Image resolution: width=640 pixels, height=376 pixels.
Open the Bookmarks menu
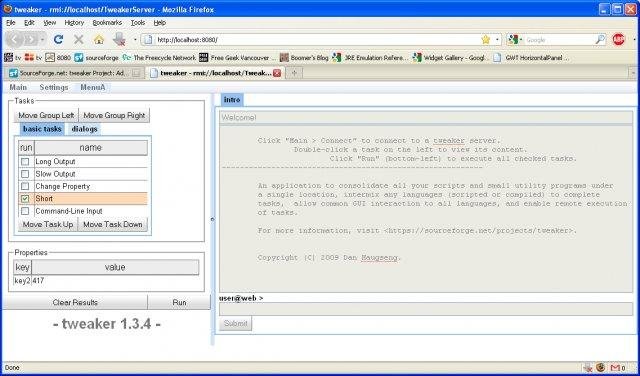point(107,23)
